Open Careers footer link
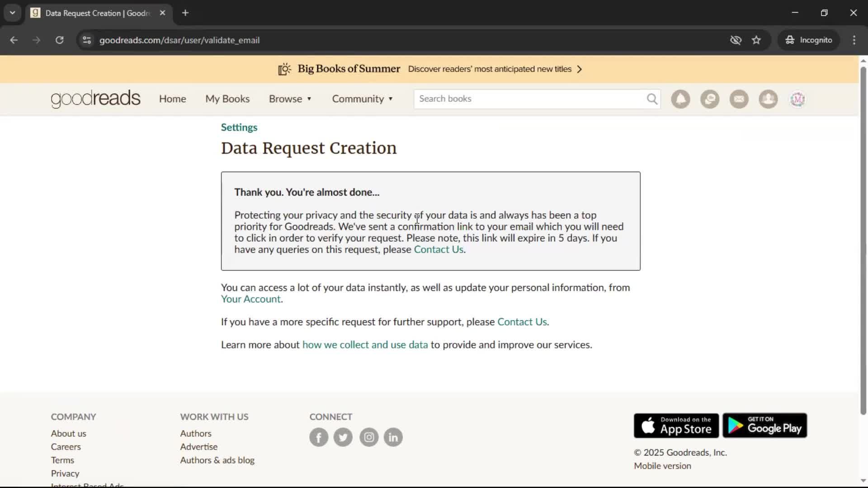Viewport: 868px width, 488px height. 66,447
